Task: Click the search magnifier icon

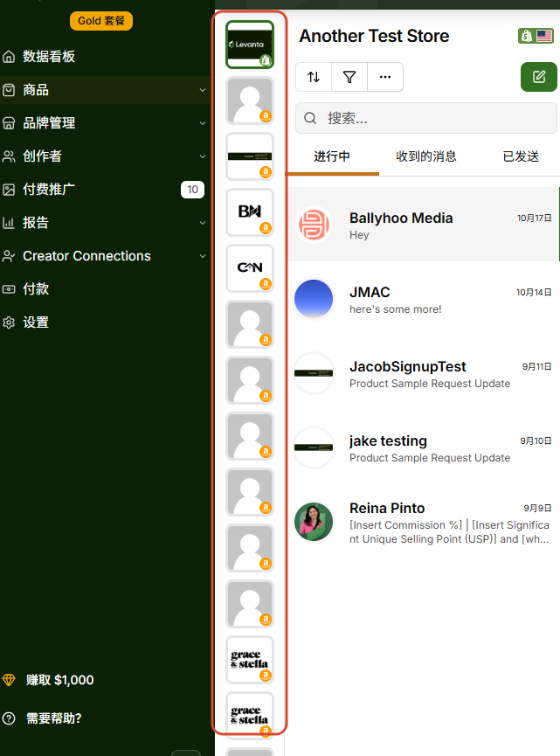Action: click(x=310, y=118)
